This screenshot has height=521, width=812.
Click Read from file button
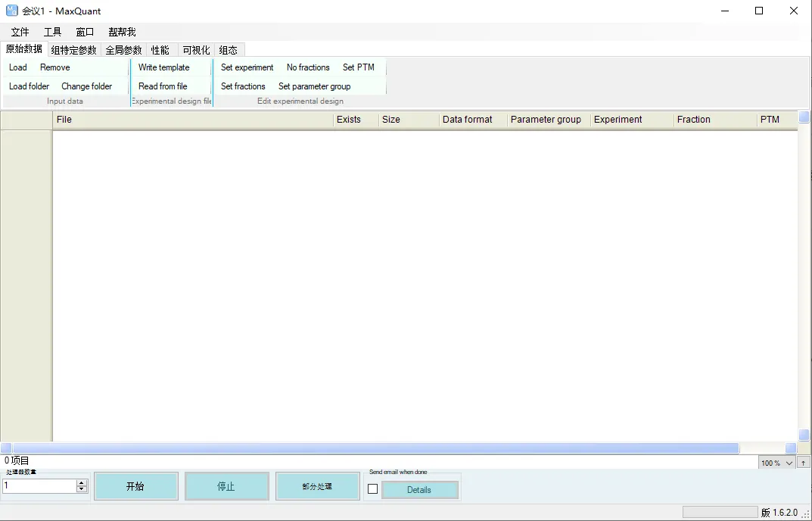163,86
